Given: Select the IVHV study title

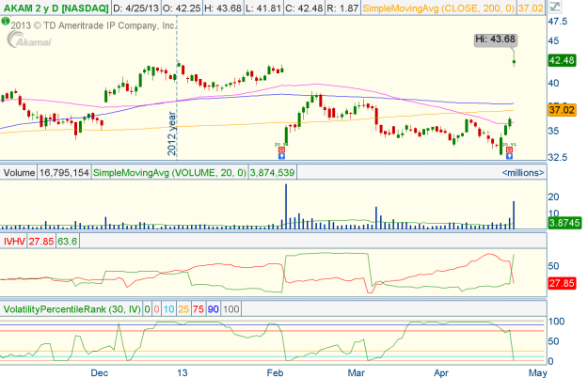Looking at the screenshot, I should coord(15,241).
